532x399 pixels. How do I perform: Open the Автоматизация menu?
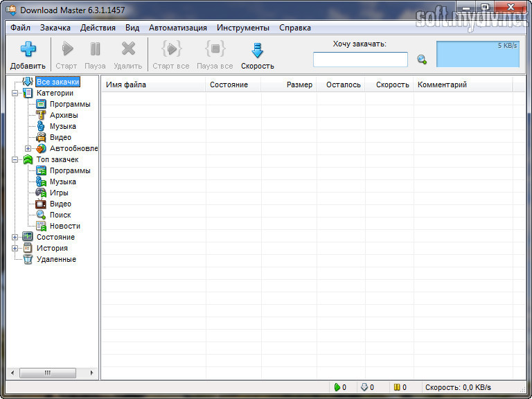178,28
